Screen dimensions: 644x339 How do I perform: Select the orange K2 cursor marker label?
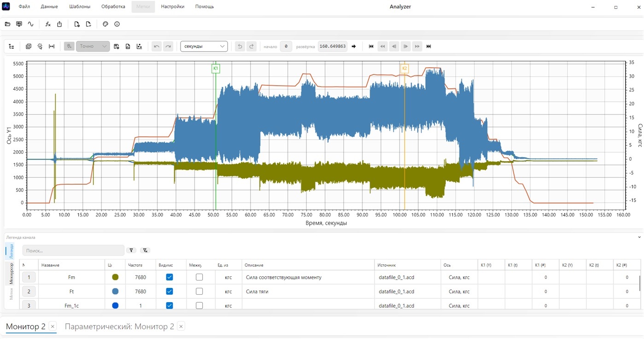(404, 69)
